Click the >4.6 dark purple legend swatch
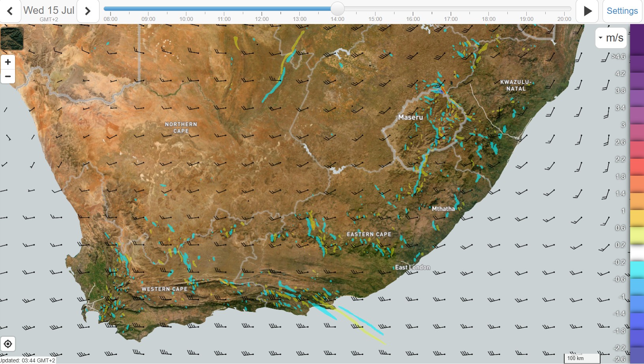644x364 pixels. pos(637,39)
